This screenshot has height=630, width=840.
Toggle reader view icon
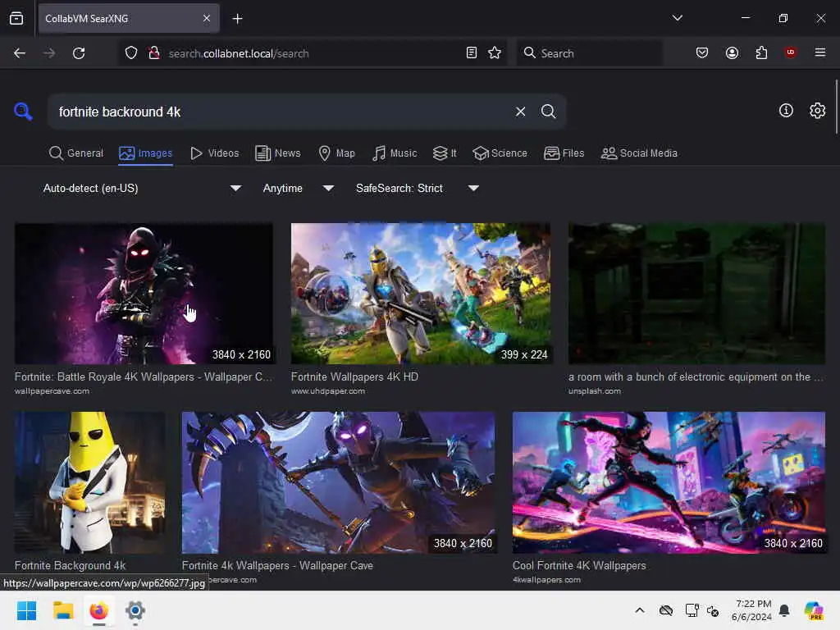click(472, 52)
